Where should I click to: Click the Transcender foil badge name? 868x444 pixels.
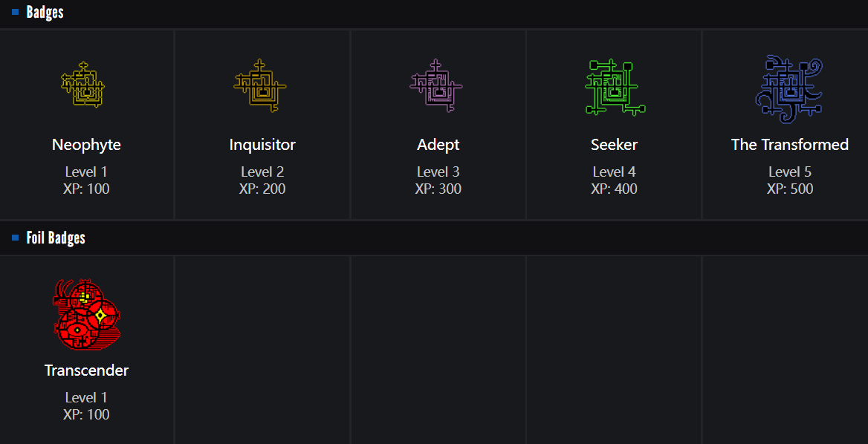[86, 370]
